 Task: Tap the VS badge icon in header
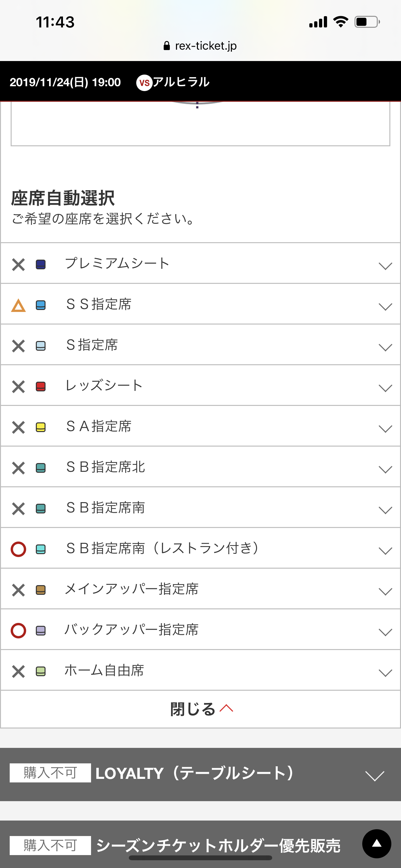pos(144,83)
